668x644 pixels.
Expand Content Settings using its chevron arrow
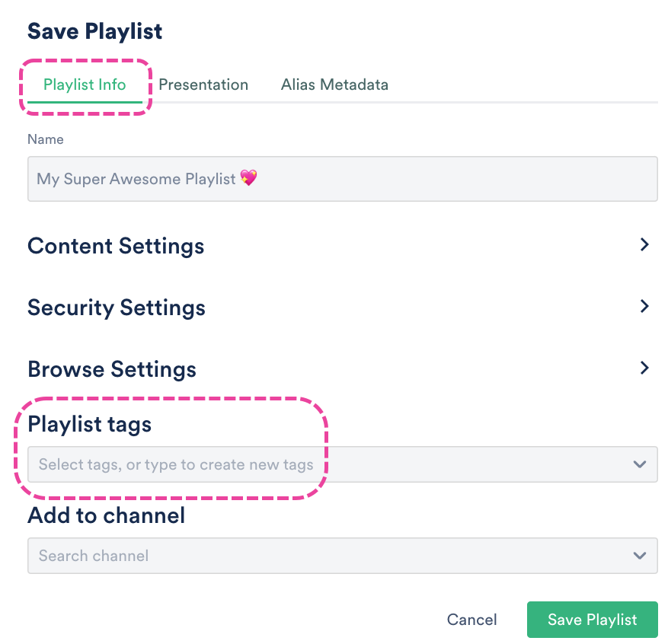click(644, 245)
